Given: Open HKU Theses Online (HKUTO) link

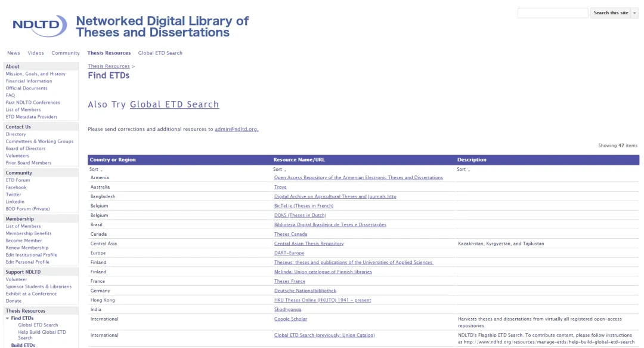Looking at the screenshot, I should (x=323, y=300).
